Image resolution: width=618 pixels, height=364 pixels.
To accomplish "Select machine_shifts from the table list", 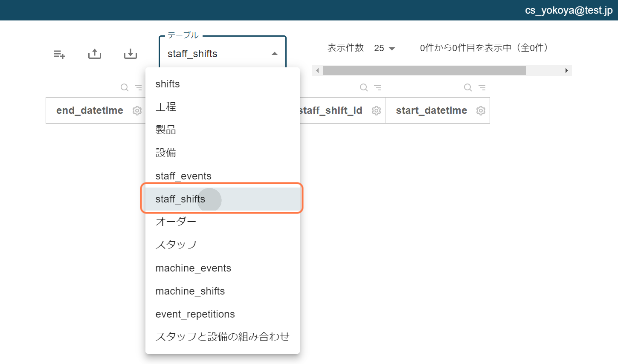I will click(x=223, y=291).
